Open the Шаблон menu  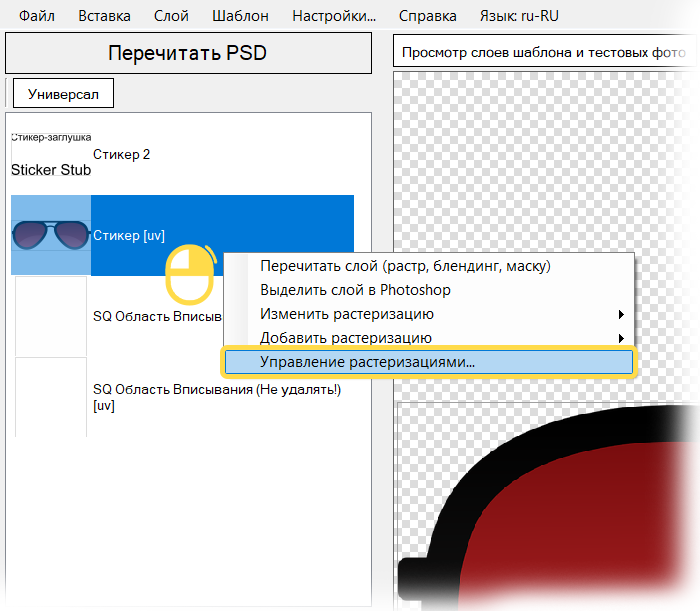tap(240, 16)
